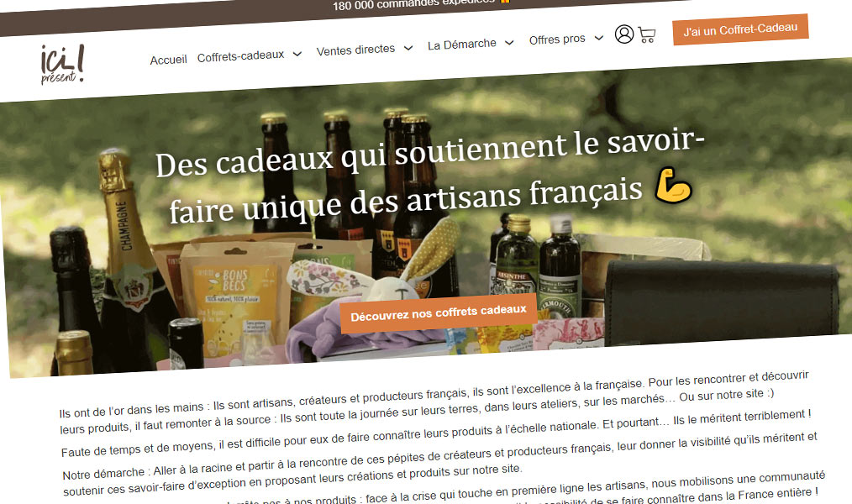
Task: Open the La Démarche menu label
Action: (462, 44)
